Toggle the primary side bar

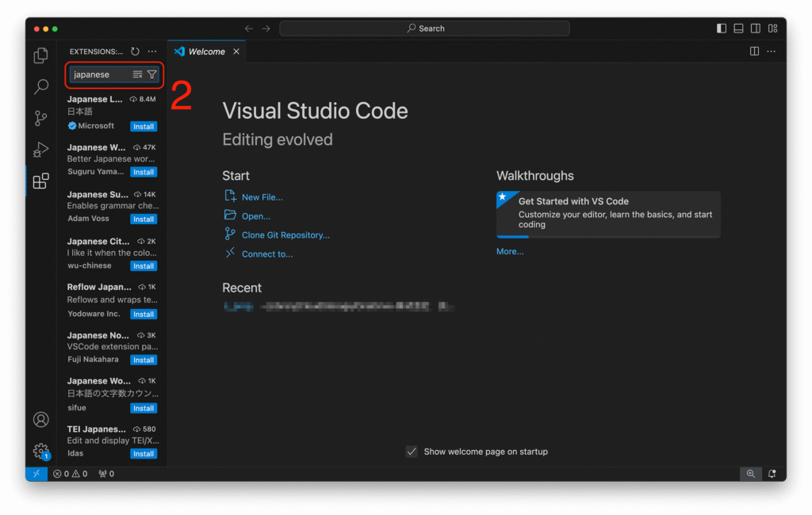pos(722,29)
